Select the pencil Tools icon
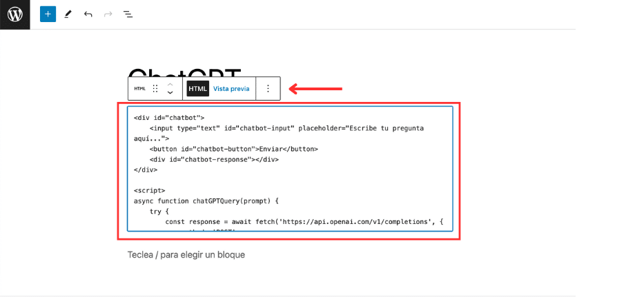This screenshot has width=644, height=297. pos(68,14)
